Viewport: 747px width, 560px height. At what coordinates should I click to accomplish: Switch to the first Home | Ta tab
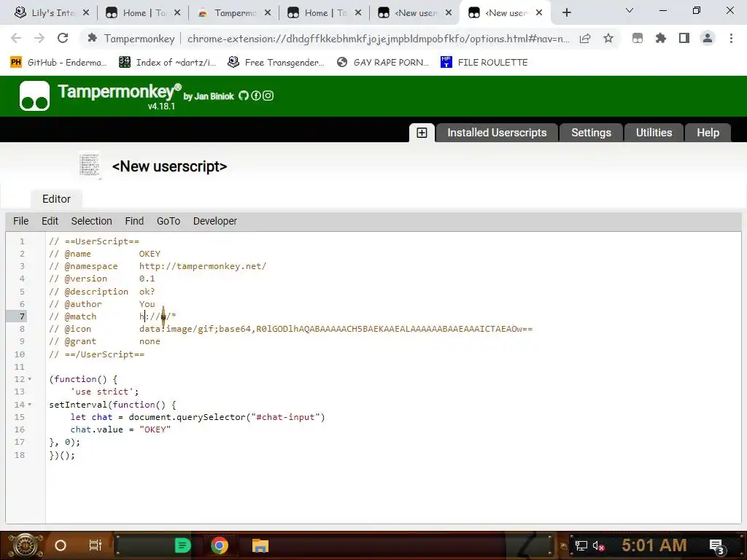click(x=143, y=13)
